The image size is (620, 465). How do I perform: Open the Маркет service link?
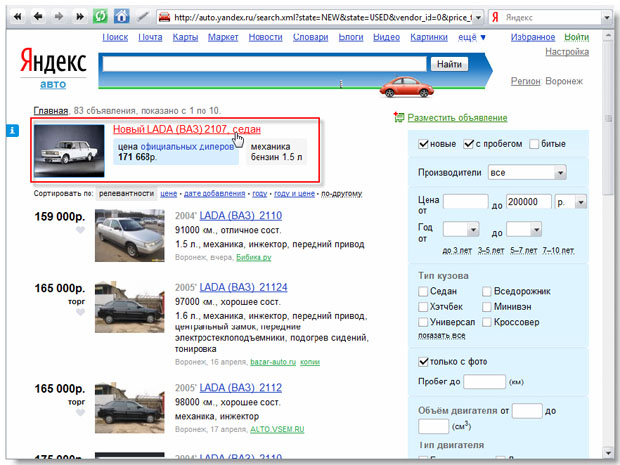click(x=223, y=37)
